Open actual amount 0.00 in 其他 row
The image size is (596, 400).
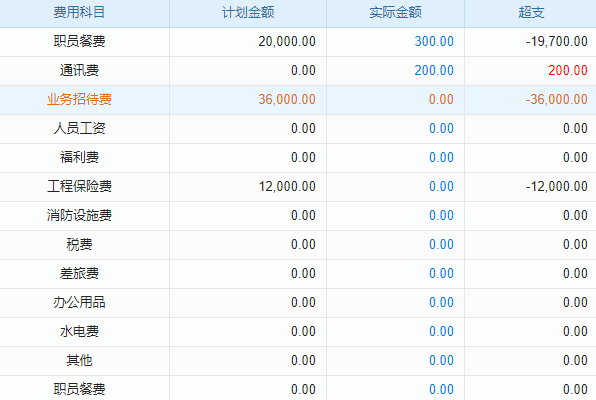[441, 360]
